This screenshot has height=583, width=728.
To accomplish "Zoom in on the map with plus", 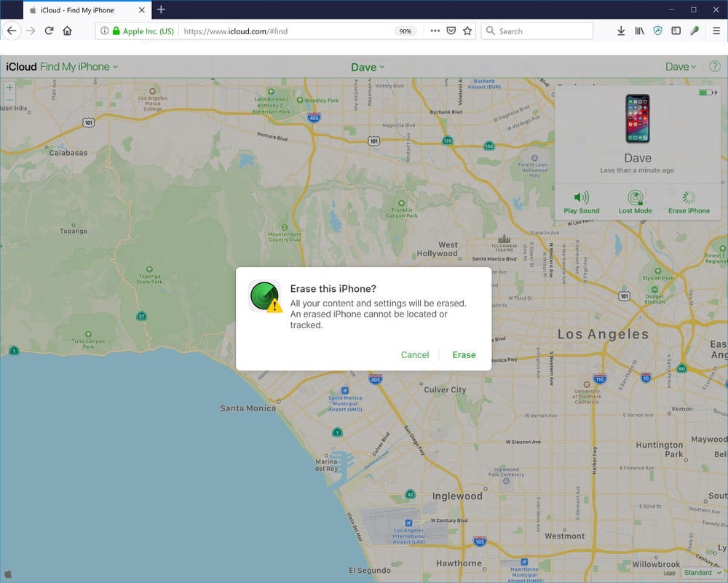I will [9, 87].
